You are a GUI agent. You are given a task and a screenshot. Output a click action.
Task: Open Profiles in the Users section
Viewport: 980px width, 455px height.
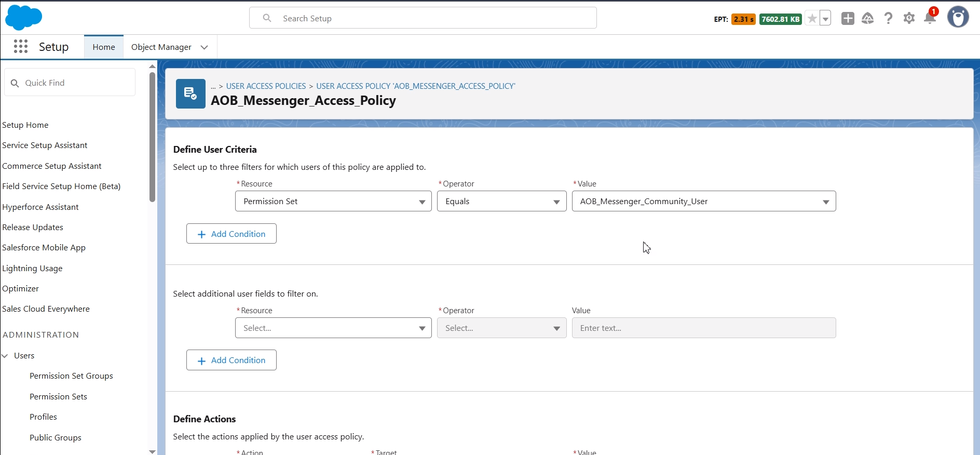pos(43,417)
